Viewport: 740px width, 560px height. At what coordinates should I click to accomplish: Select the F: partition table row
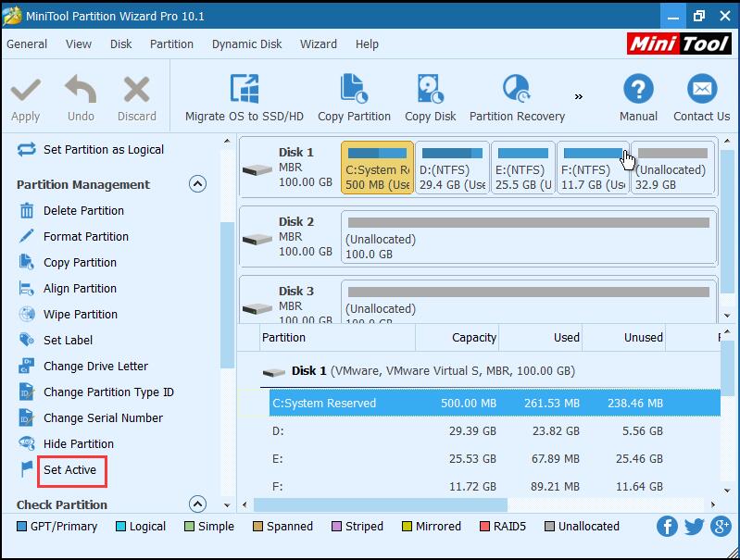(x=495, y=486)
